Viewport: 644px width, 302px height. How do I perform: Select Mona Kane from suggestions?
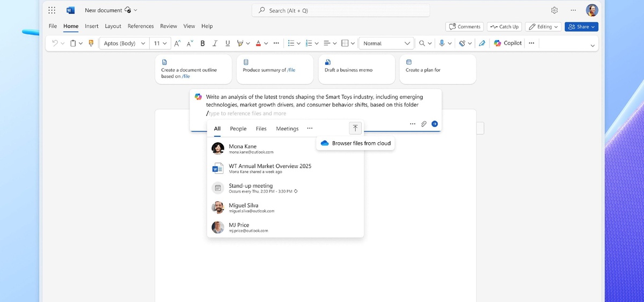pos(286,149)
